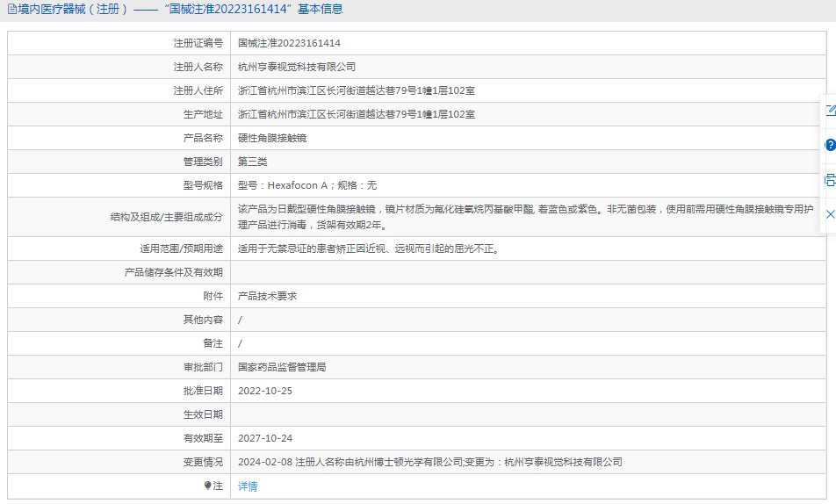This screenshot has height=504, width=836.
Task: Click the 产品储存条件及有效期 label
Action: click(x=174, y=272)
